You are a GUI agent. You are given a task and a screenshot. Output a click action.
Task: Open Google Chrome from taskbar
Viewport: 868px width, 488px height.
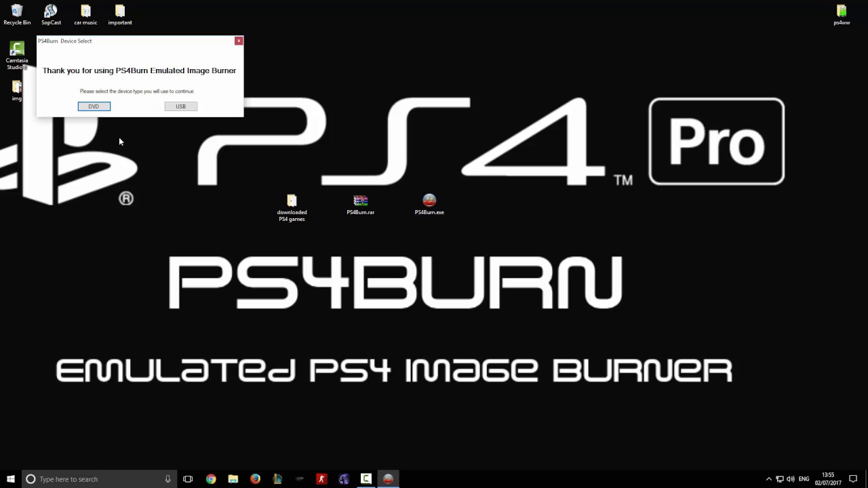tap(211, 479)
